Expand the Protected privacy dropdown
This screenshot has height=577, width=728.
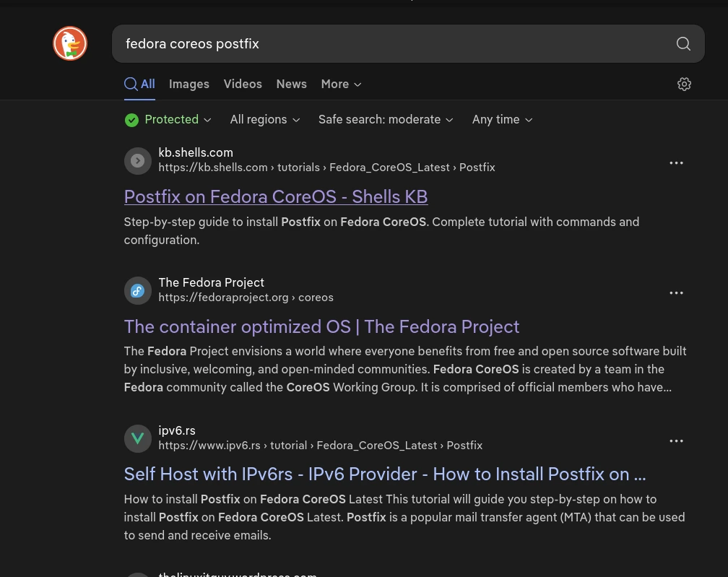(168, 120)
